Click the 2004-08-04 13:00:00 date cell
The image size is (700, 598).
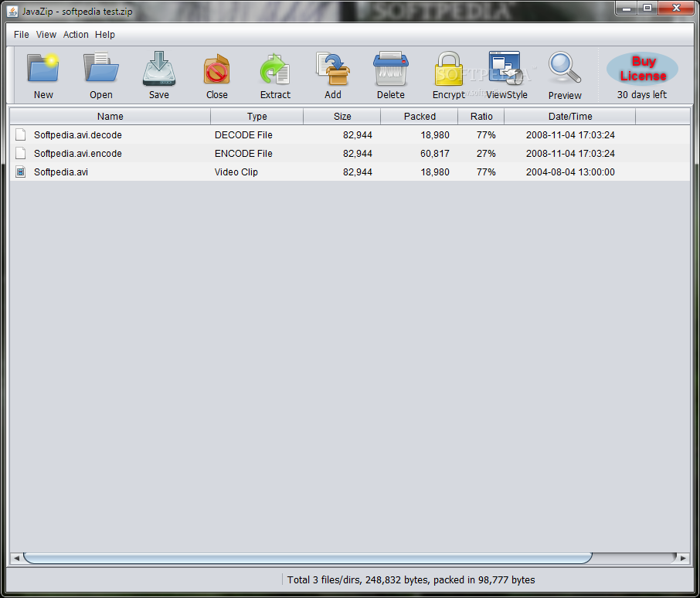[x=570, y=172]
